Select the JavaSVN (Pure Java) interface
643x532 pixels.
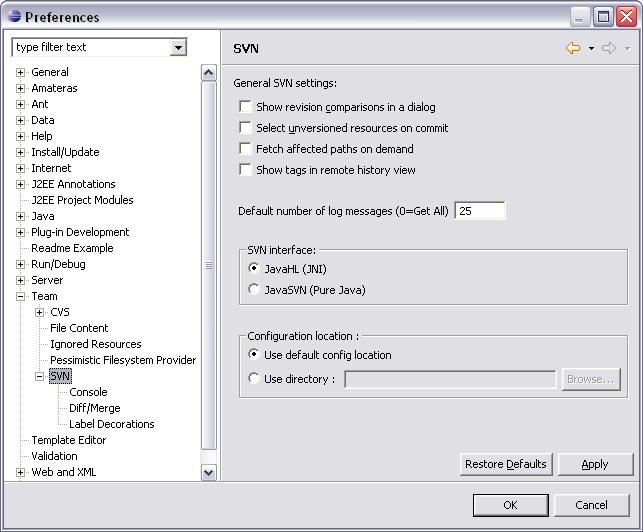coord(254,290)
